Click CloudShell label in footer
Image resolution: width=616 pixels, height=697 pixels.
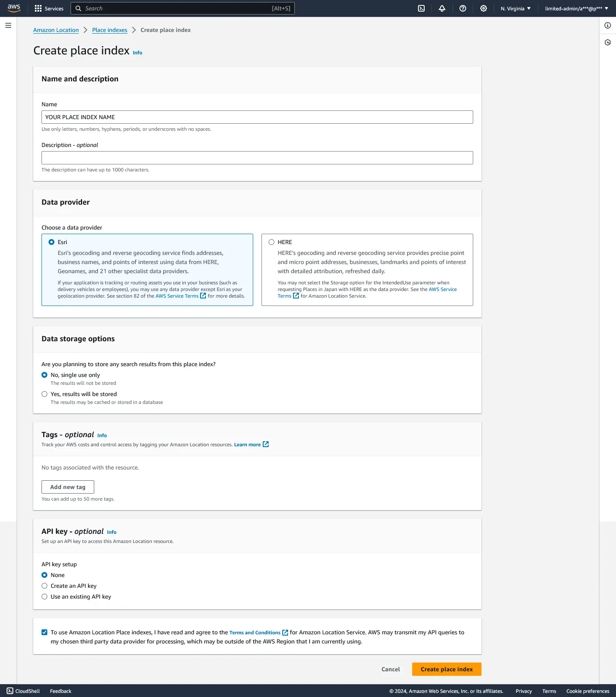27,691
